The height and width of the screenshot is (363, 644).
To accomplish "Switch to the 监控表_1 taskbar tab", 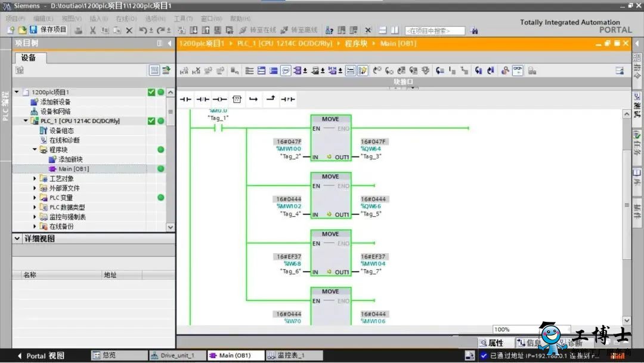I will point(295,356).
